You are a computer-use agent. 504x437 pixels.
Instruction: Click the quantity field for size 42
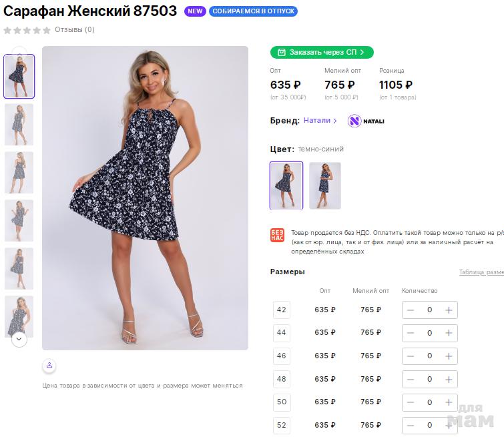tap(429, 310)
